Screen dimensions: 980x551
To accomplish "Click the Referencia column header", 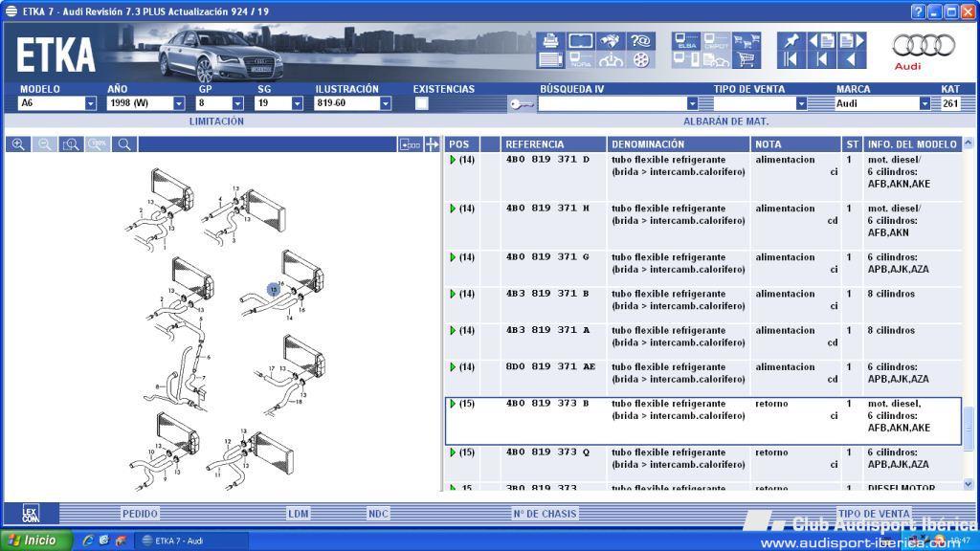I will pyautogui.click(x=553, y=144).
